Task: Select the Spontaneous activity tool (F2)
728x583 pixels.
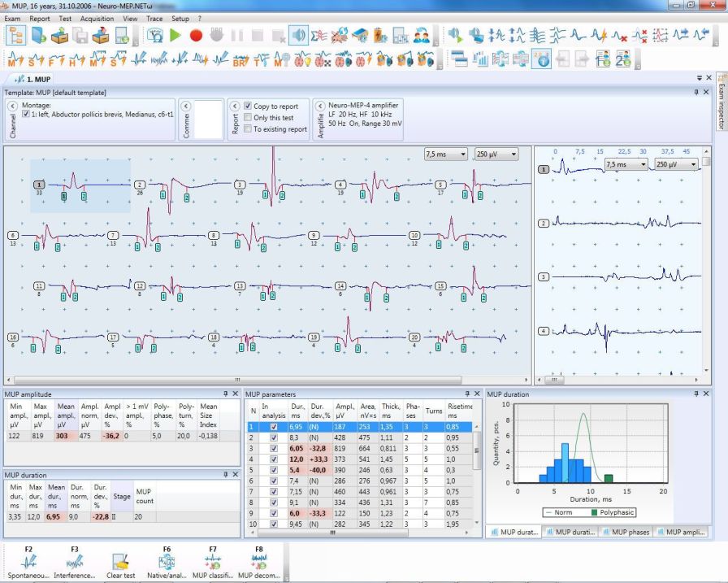Action: tap(28, 560)
